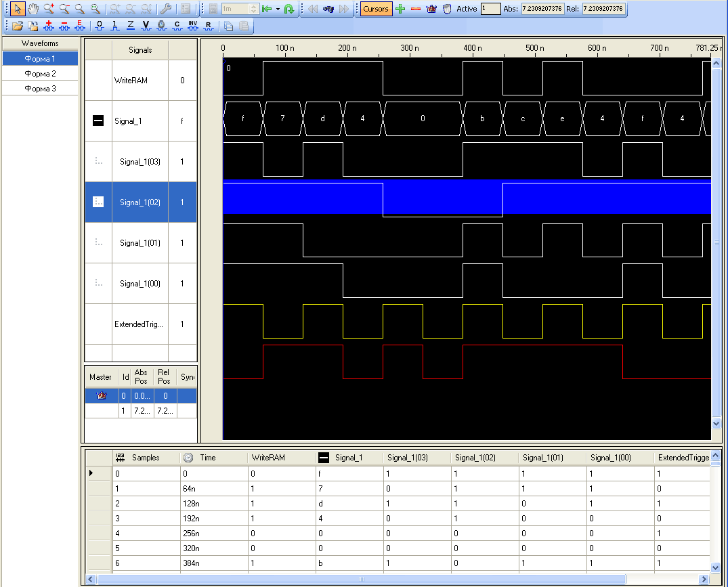Click the open folder icon
The image size is (728, 587).
18,26
